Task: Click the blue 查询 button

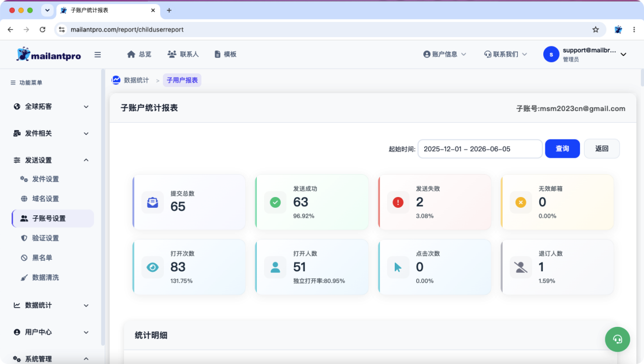Action: click(x=562, y=149)
